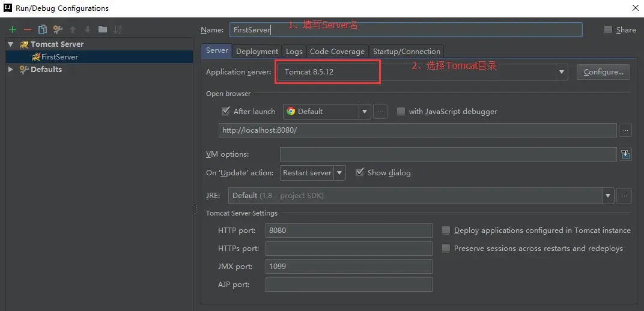Click the Defaults wrench icon in the tree

24,69
